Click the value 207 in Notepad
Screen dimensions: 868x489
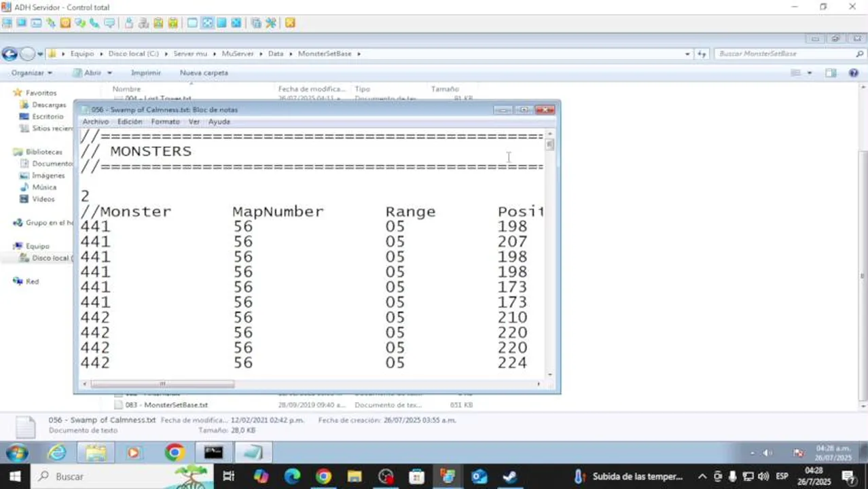point(512,242)
